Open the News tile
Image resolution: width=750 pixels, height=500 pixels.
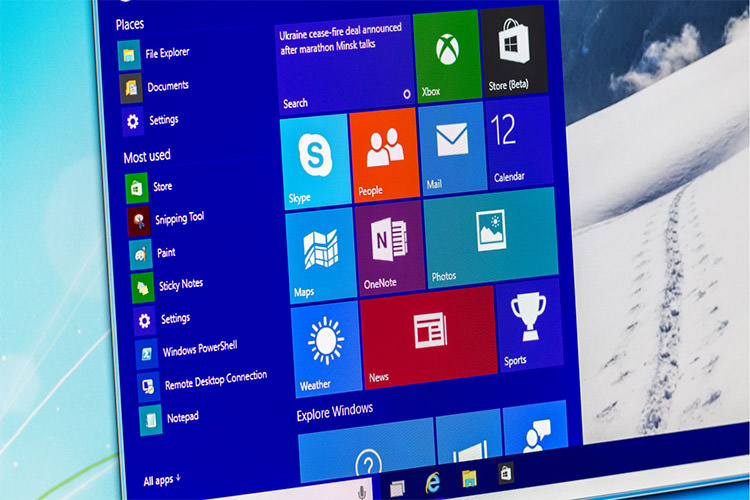click(429, 338)
